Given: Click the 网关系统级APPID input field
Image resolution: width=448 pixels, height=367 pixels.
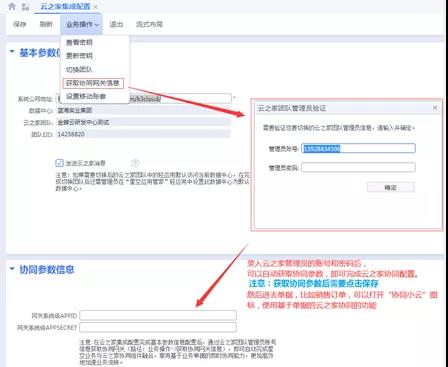Looking at the screenshot, I should pos(158,315).
